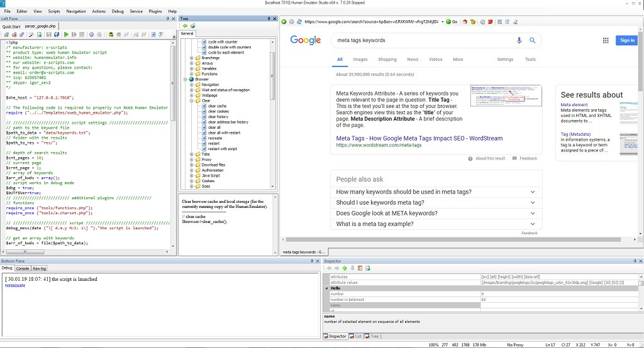Collapse the Clear tree folder
This screenshot has height=348, width=644.
(191, 101)
